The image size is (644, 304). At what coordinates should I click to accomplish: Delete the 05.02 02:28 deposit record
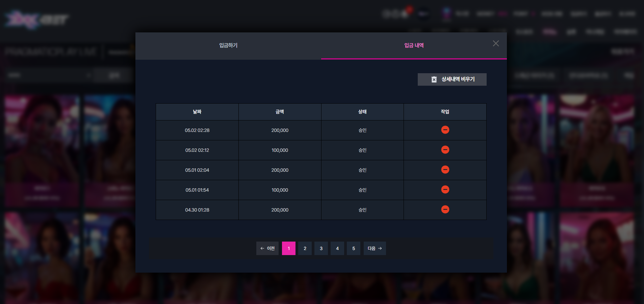point(445,130)
